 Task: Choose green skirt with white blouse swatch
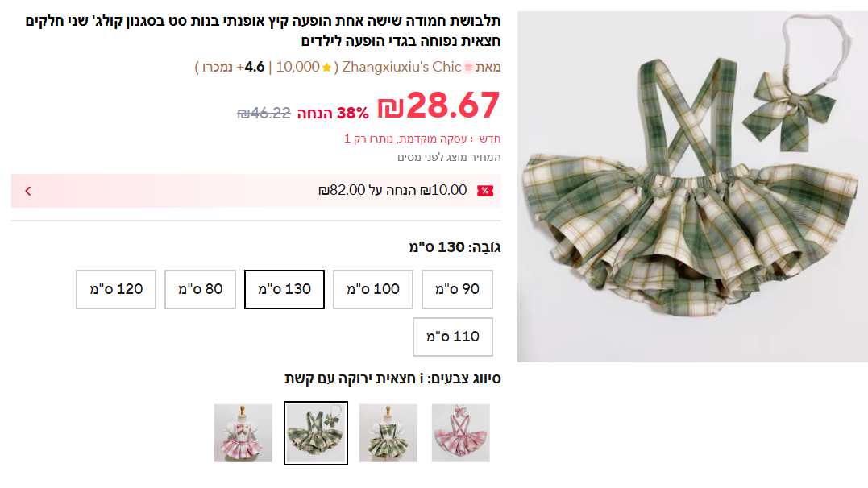point(388,433)
